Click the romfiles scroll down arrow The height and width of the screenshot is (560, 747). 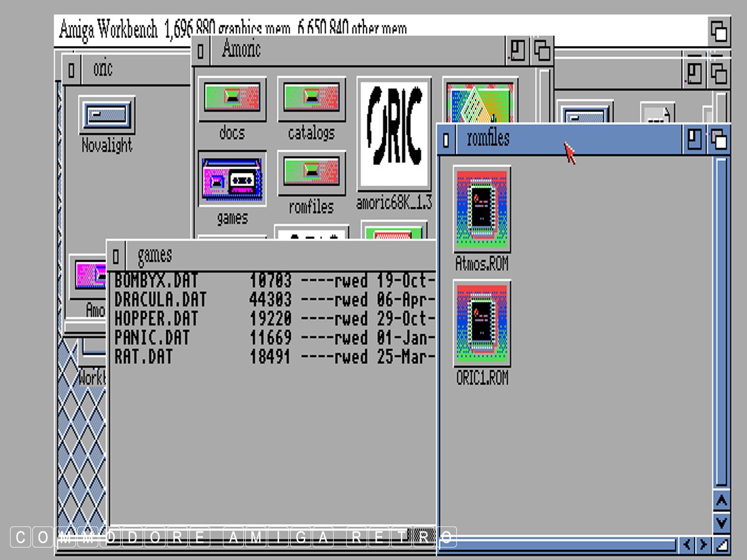pos(721,521)
